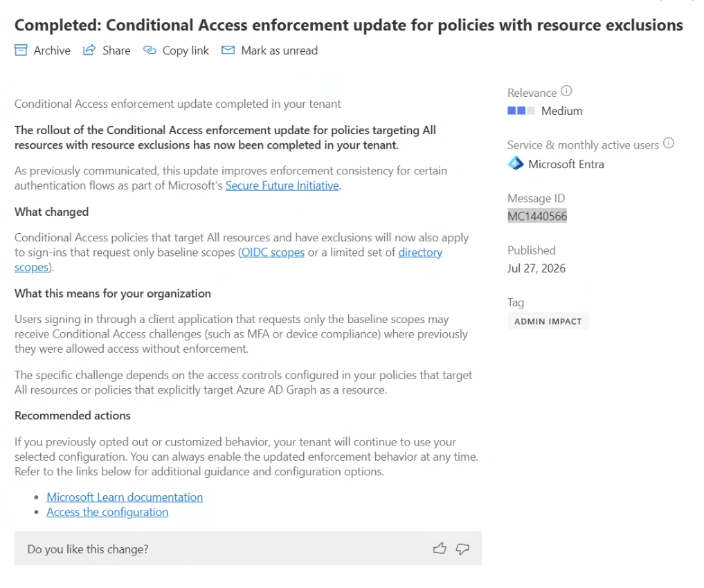
Task: Click the Medium relevance indicator bars
Action: 521,110
